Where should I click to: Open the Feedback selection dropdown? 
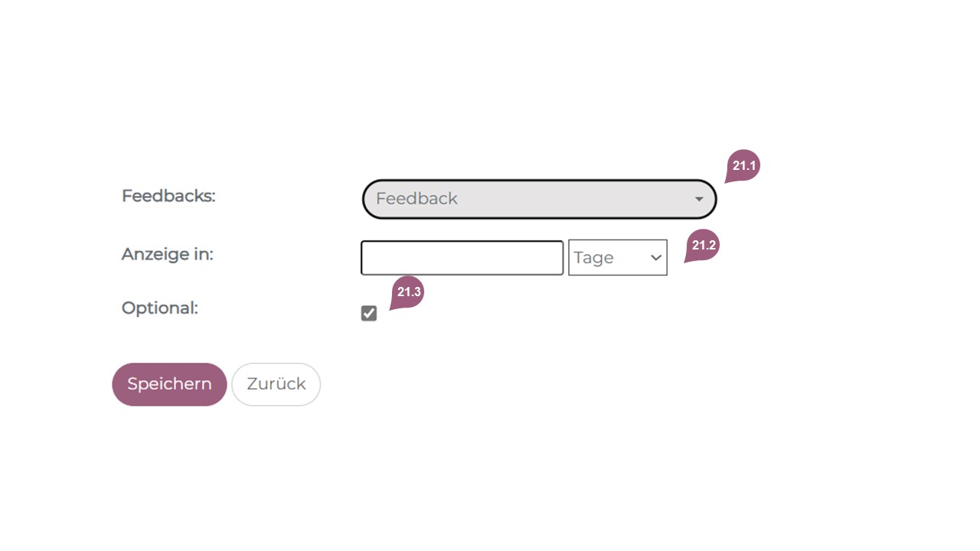pyautogui.click(x=538, y=199)
